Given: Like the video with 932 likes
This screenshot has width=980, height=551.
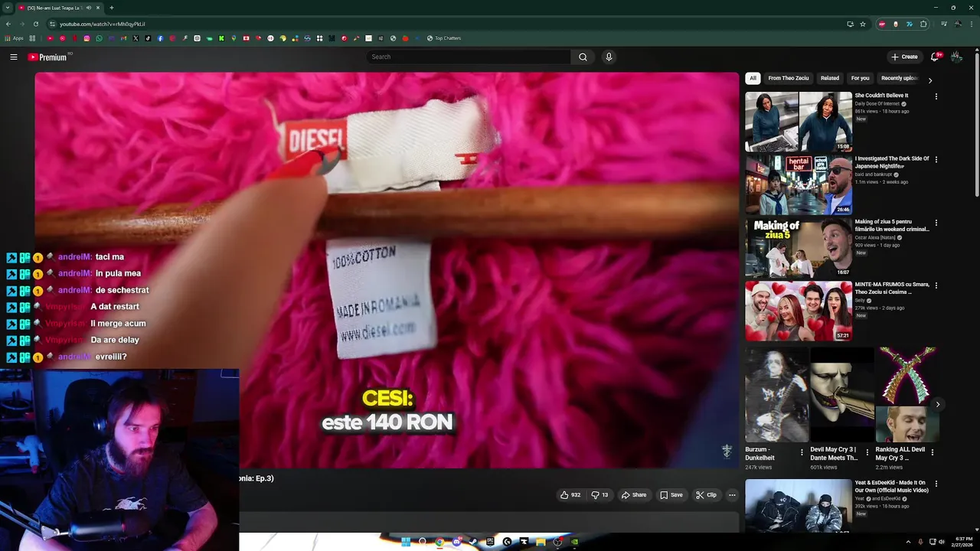Looking at the screenshot, I should click(x=570, y=495).
